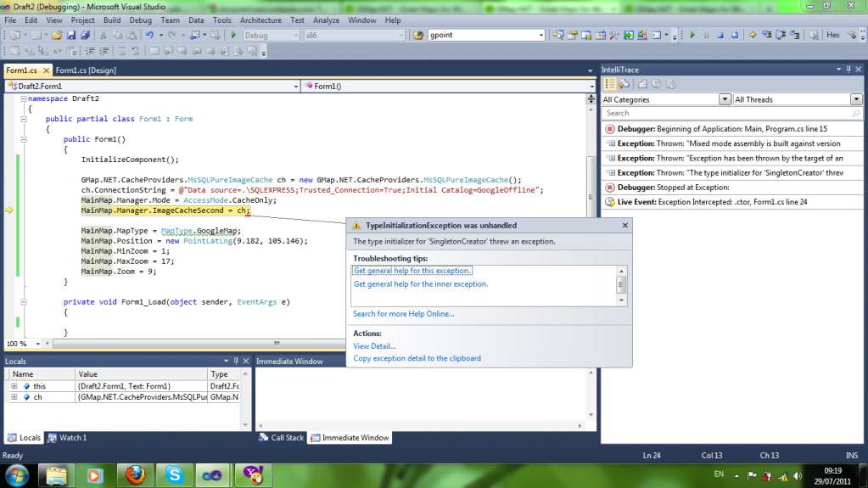Collapse the namespace Draft2 code block
Viewport: 868px width, 488px height.
(24, 98)
